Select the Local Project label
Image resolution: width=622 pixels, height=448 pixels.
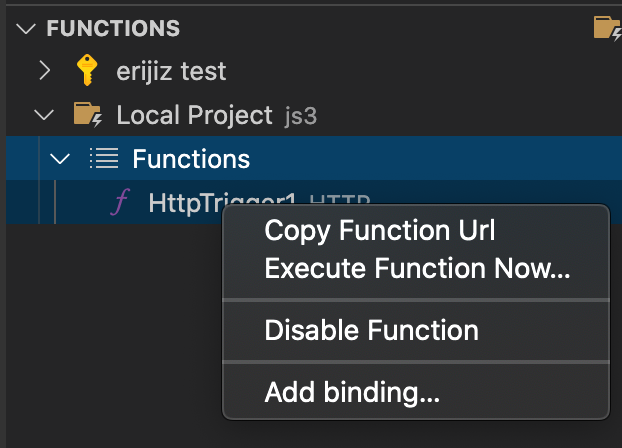(194, 115)
